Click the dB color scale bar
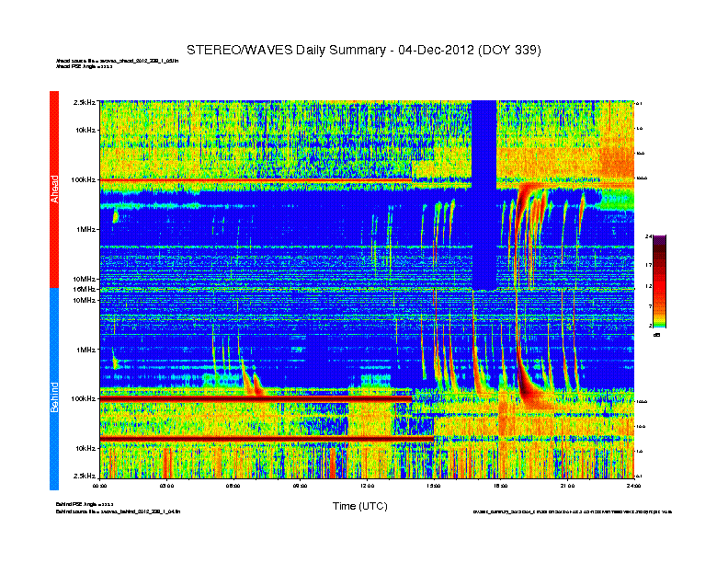 point(658,281)
